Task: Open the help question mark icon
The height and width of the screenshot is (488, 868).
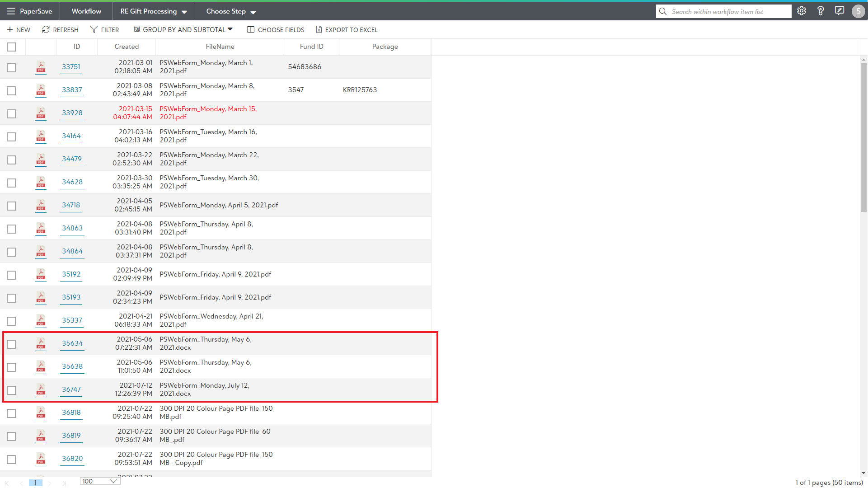Action: 821,11
